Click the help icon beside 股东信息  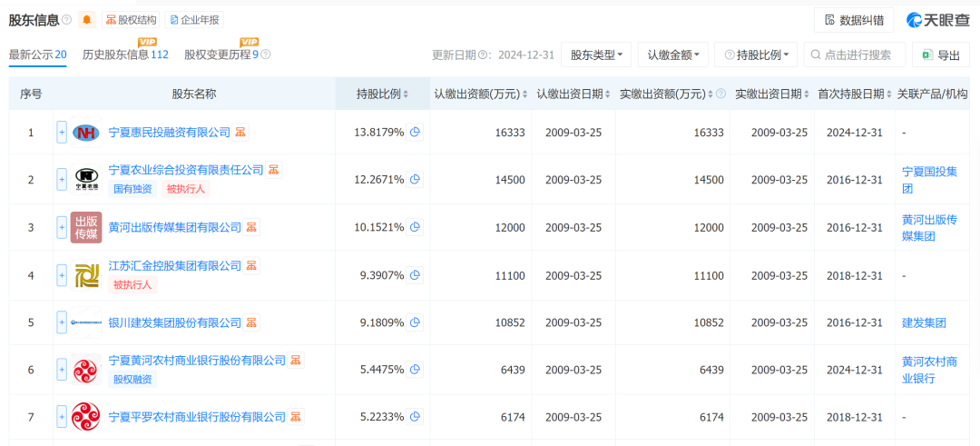pos(67,20)
